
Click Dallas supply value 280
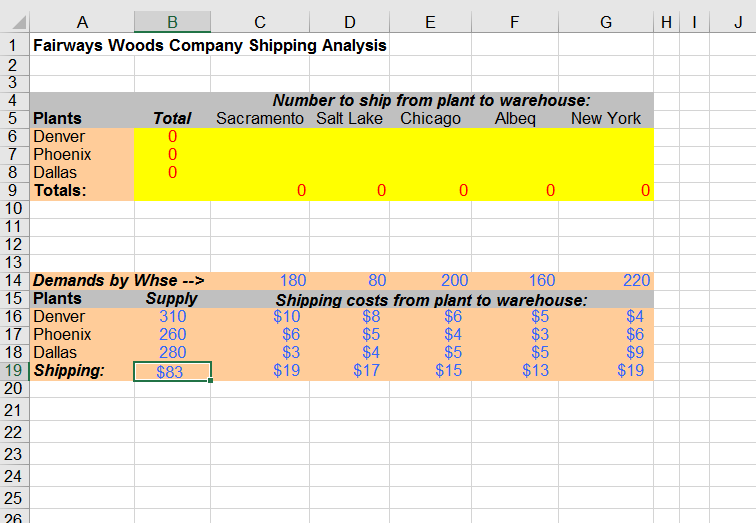pyautogui.click(x=172, y=353)
